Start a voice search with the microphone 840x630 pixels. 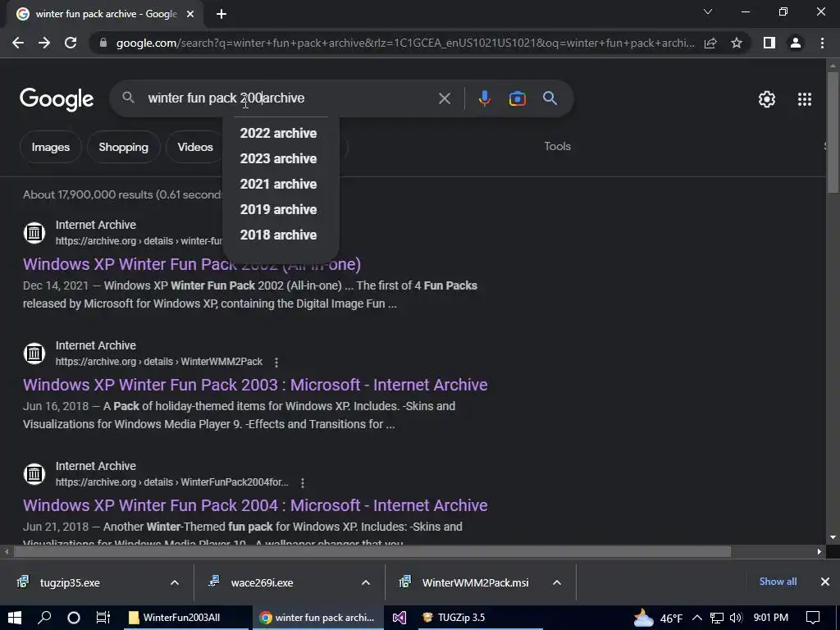coord(485,98)
